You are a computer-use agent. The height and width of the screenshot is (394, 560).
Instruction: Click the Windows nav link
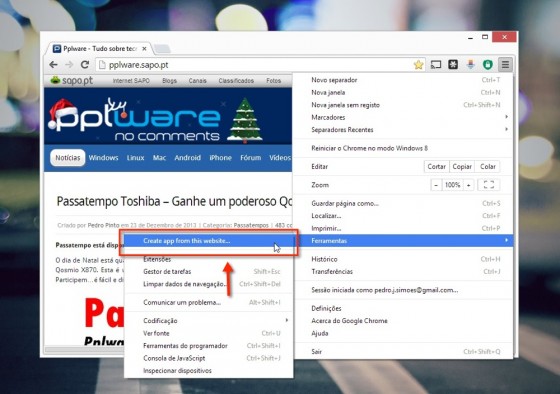click(104, 158)
